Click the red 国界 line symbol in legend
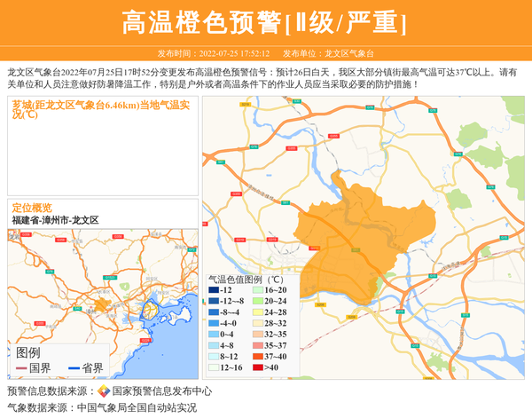Image resolution: width=532 pixels, height=418 pixels. click(x=20, y=368)
